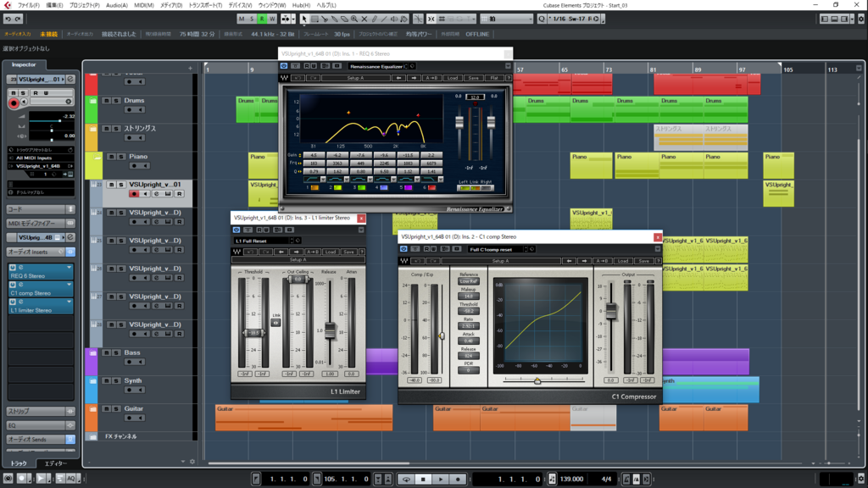Click the Link button in L1 Limiter
The height and width of the screenshot is (488, 868).
click(x=275, y=323)
